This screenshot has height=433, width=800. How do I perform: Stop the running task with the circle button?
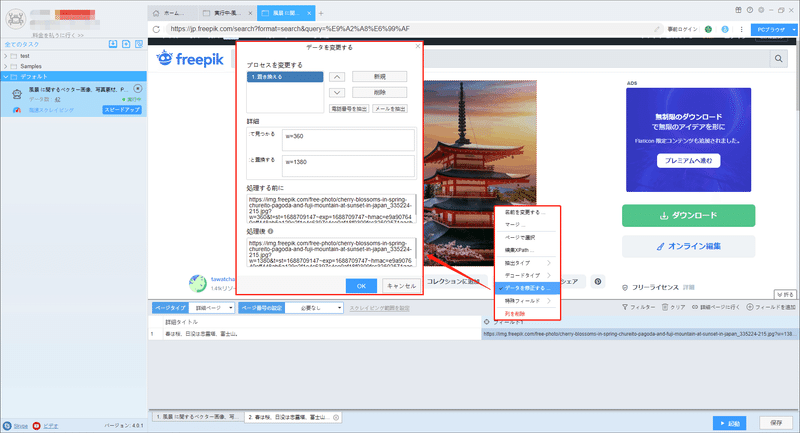coord(138,88)
